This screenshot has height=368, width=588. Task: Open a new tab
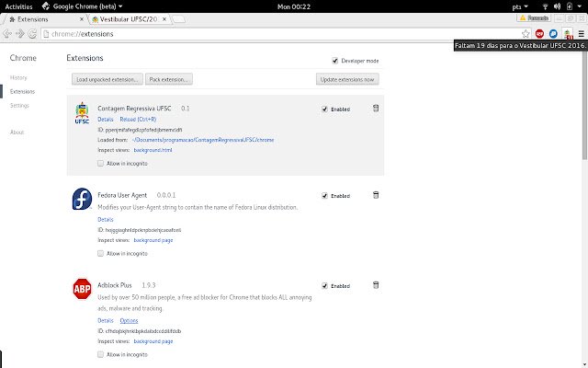point(179,19)
